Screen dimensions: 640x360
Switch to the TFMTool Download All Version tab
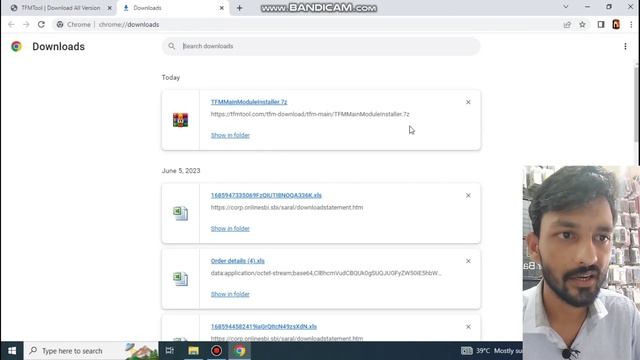[60, 8]
